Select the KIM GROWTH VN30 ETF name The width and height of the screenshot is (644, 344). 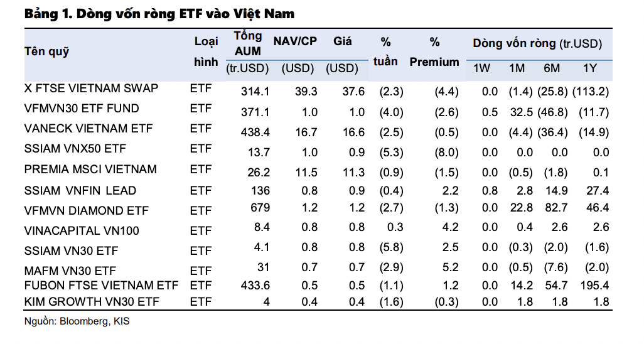(x=92, y=302)
